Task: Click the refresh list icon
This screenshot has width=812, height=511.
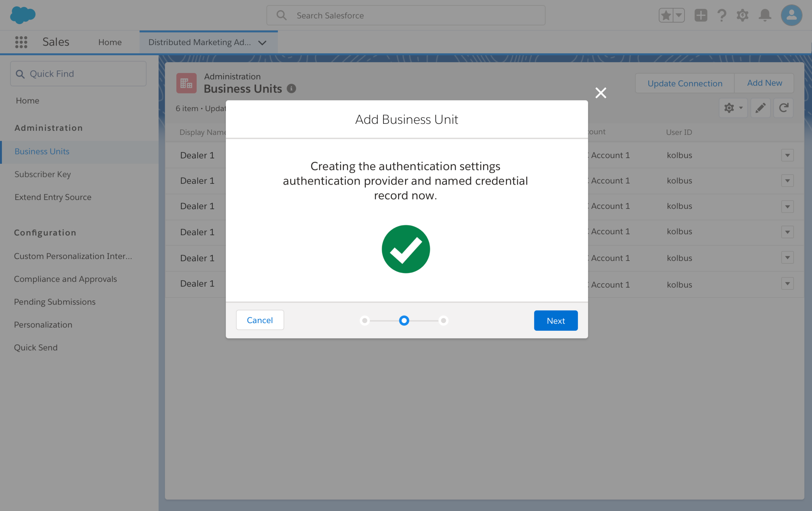Action: 783,108
